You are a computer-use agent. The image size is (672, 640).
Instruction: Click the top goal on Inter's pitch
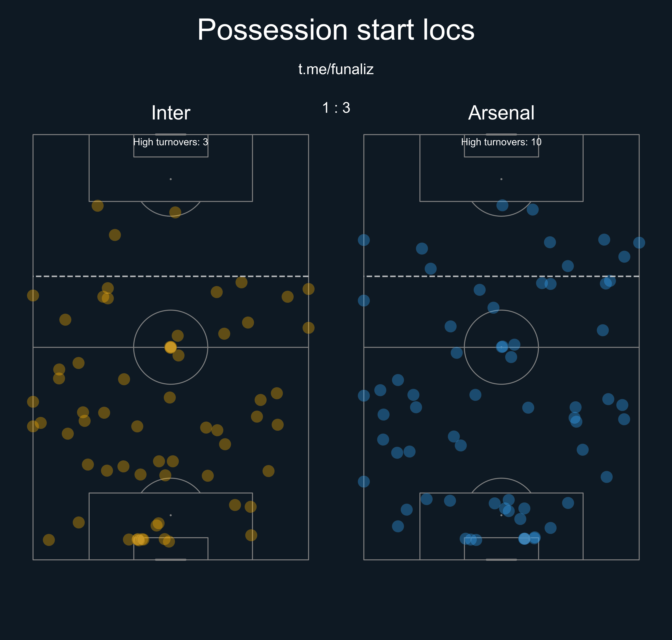[170, 135]
